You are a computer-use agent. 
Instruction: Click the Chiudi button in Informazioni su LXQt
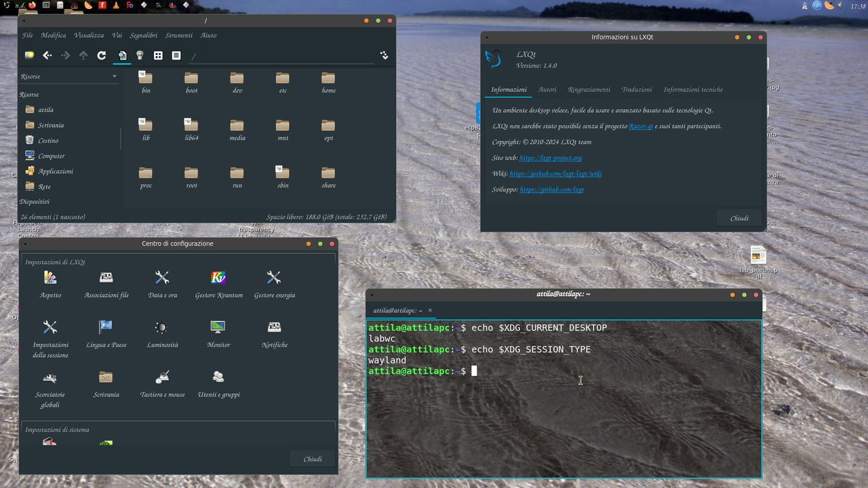(739, 218)
